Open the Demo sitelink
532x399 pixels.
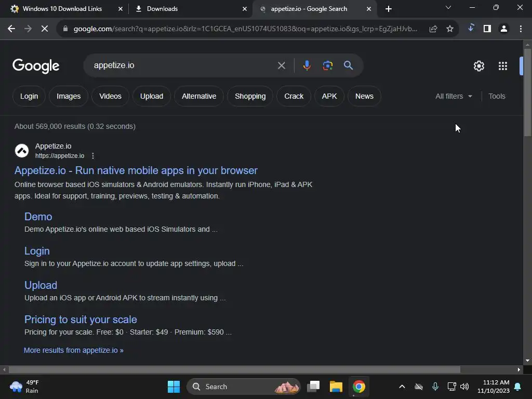[x=38, y=217]
